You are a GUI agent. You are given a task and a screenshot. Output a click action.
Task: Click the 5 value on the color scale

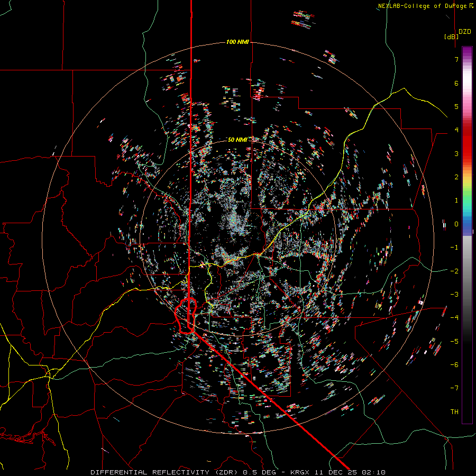point(456,106)
